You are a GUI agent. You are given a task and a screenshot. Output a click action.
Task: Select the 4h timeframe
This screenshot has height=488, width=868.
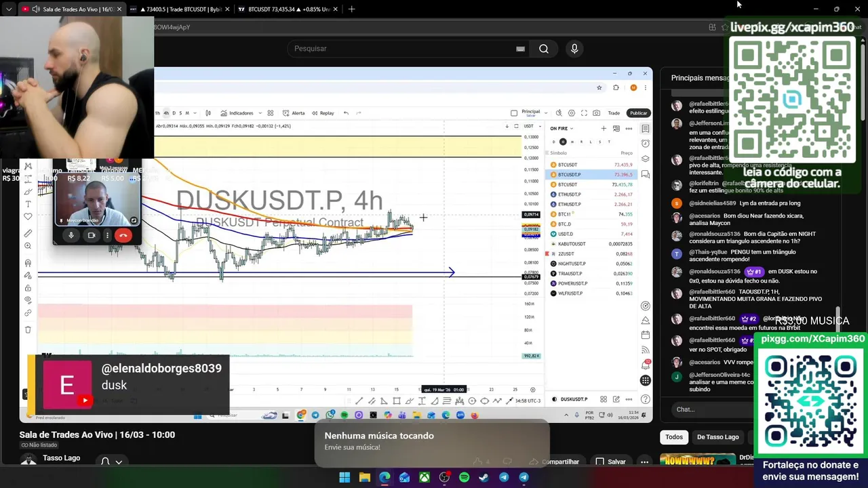[x=166, y=113]
